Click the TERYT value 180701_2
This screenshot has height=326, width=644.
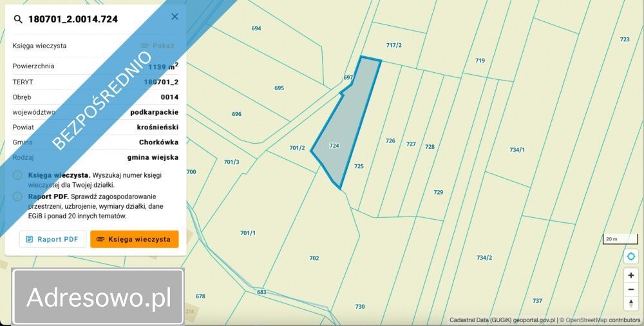161,82
